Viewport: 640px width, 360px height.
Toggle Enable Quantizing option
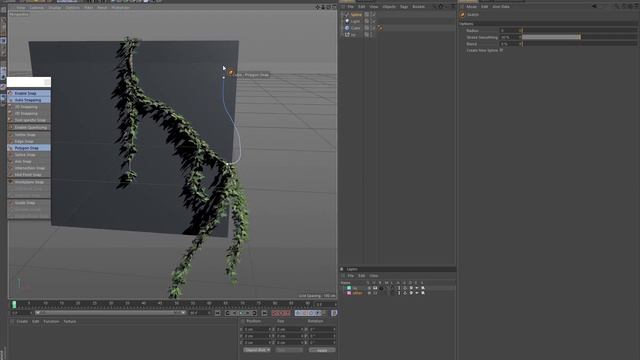[29, 127]
